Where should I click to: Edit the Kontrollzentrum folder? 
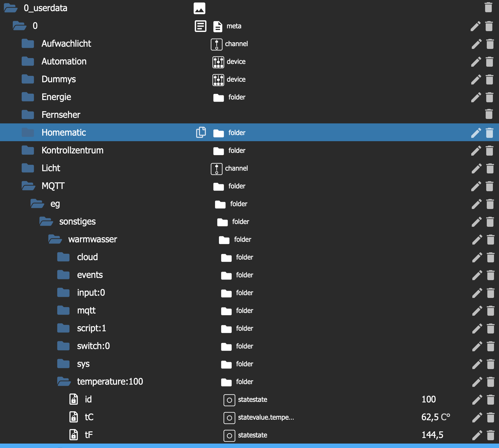coord(476,151)
